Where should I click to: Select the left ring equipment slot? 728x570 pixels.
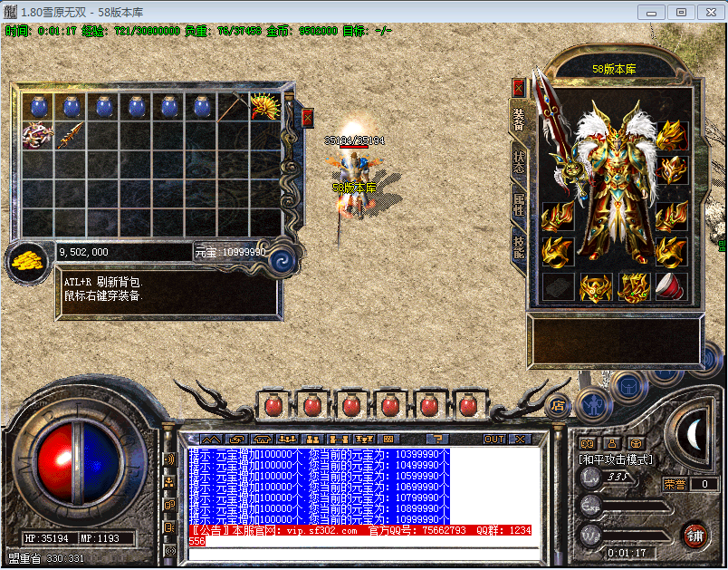click(558, 252)
